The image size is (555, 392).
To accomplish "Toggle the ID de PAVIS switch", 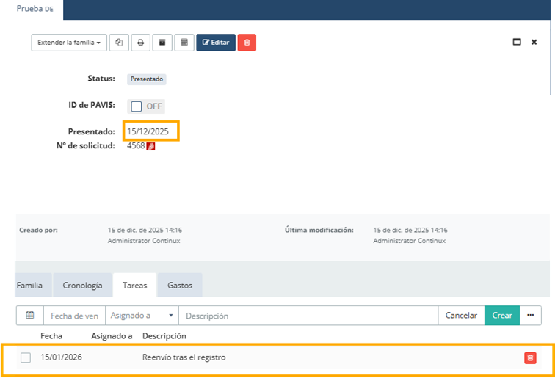I will tap(146, 106).
